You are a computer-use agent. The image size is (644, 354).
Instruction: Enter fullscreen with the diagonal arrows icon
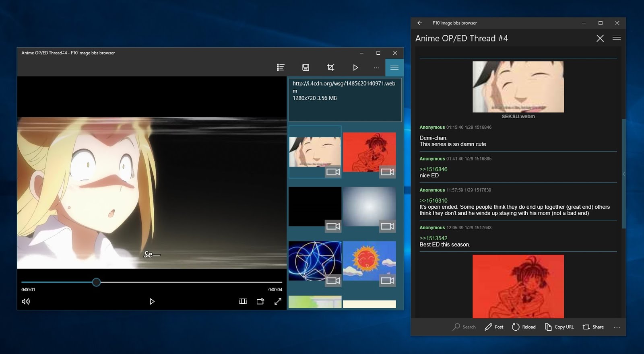[x=278, y=301]
